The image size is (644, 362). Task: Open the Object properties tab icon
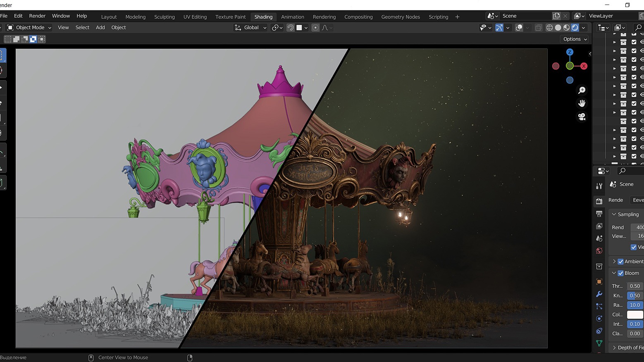coord(599,281)
